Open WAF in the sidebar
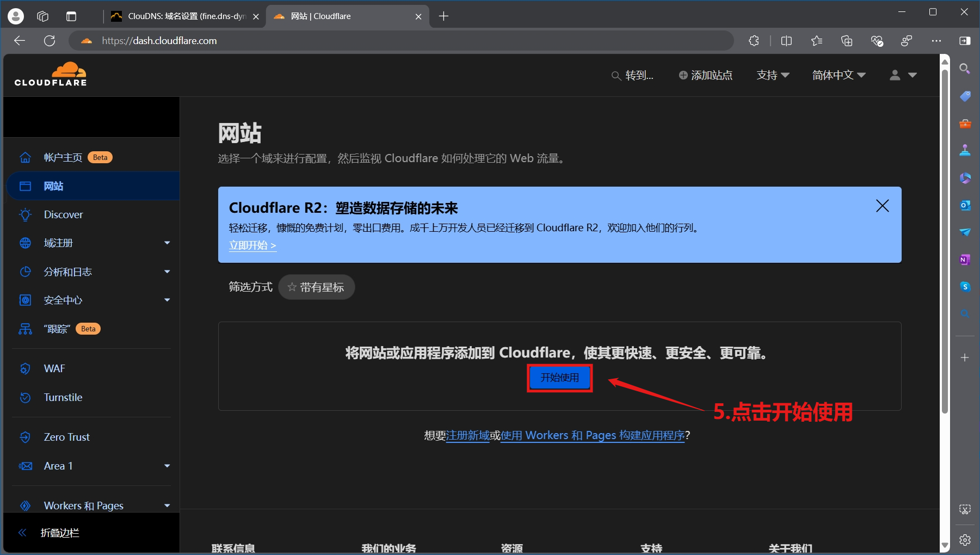Viewport: 980px width, 555px height. [x=54, y=368]
